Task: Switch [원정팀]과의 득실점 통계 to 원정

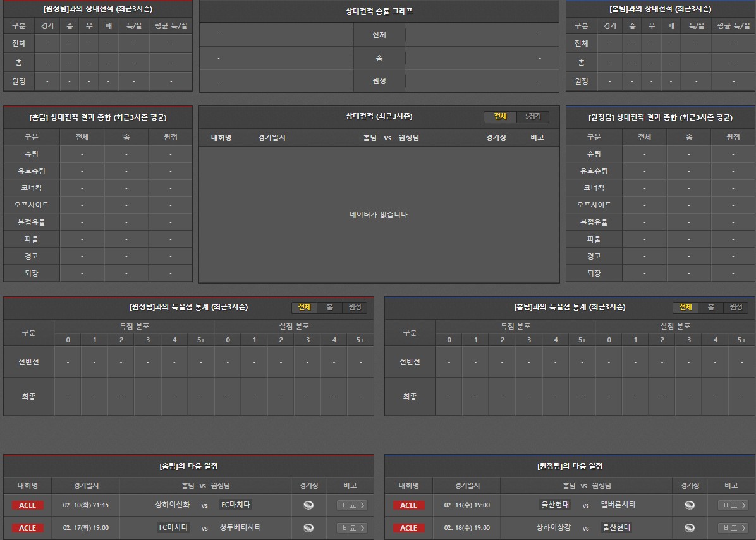Action: point(355,307)
